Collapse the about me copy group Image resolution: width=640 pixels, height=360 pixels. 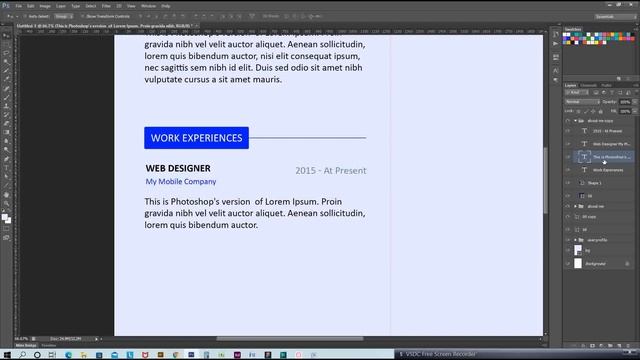click(x=576, y=121)
